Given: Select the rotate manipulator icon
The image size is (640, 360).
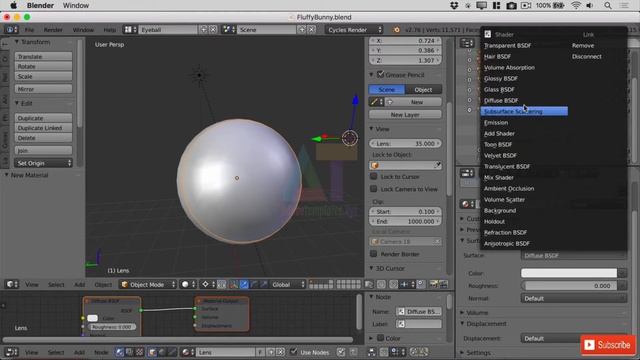Looking at the screenshot, I should point(254,284).
